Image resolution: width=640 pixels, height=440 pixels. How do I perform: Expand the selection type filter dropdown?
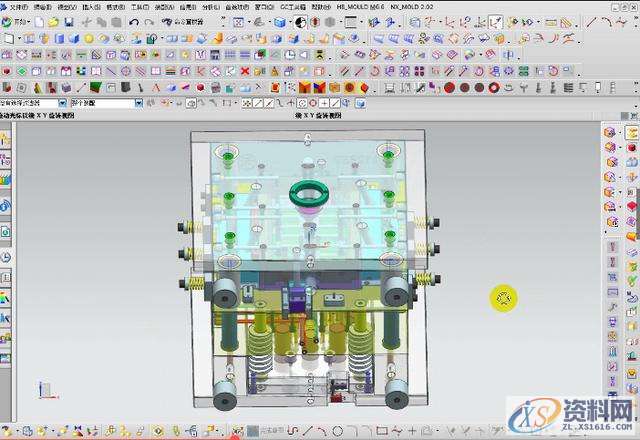click(x=62, y=103)
